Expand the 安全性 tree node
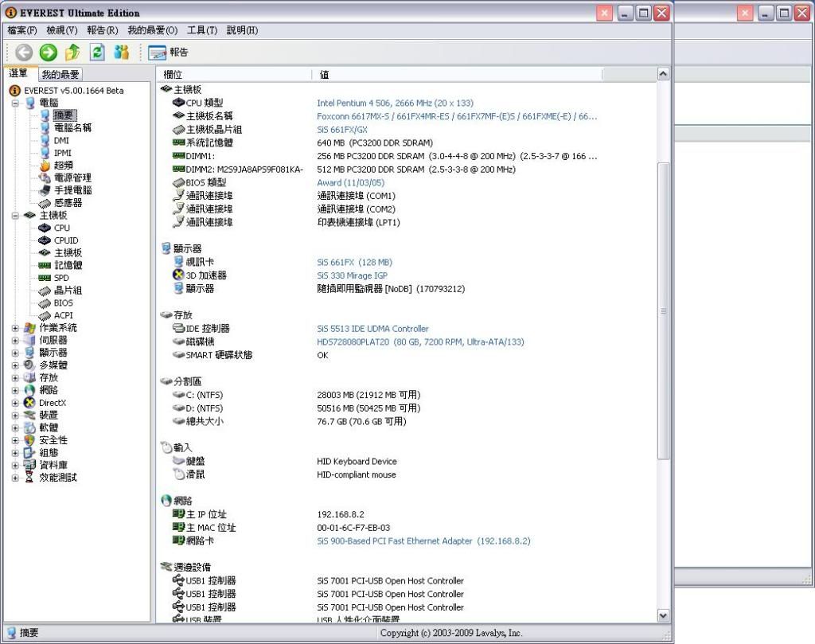 click(x=15, y=440)
